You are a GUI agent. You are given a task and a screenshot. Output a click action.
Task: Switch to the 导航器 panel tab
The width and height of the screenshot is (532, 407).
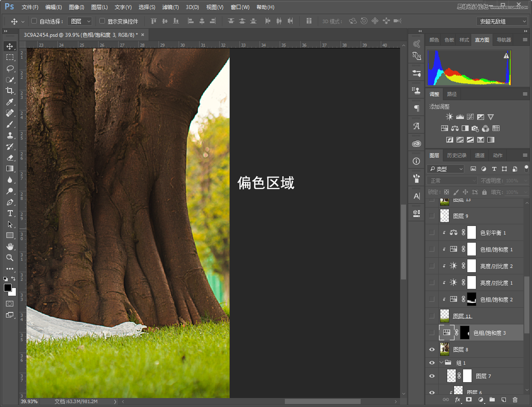tap(504, 40)
